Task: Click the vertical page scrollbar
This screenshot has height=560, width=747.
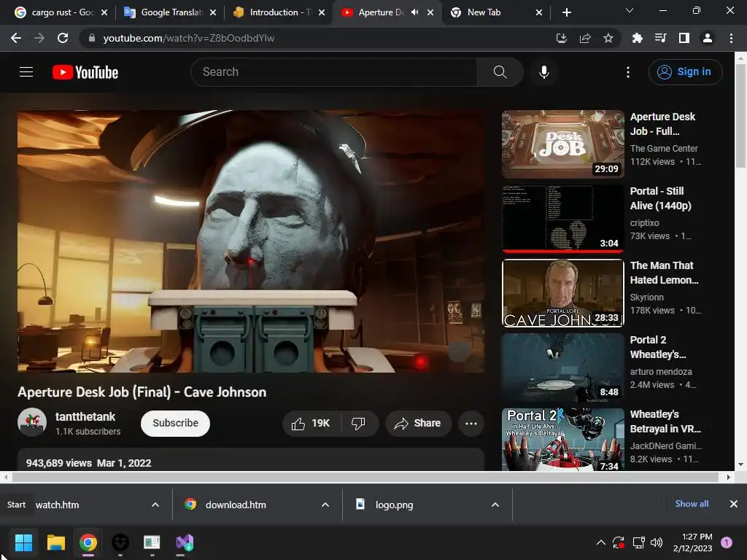Action: (x=740, y=116)
